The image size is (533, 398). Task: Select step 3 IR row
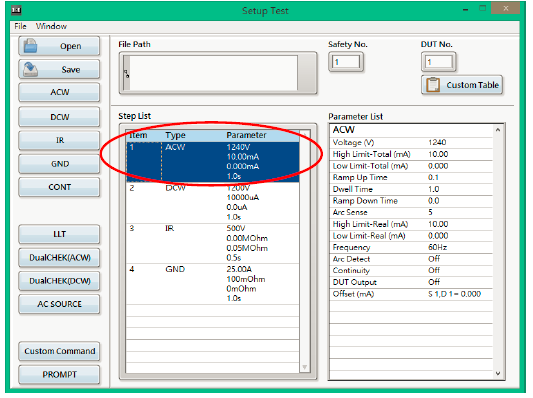[x=213, y=243]
